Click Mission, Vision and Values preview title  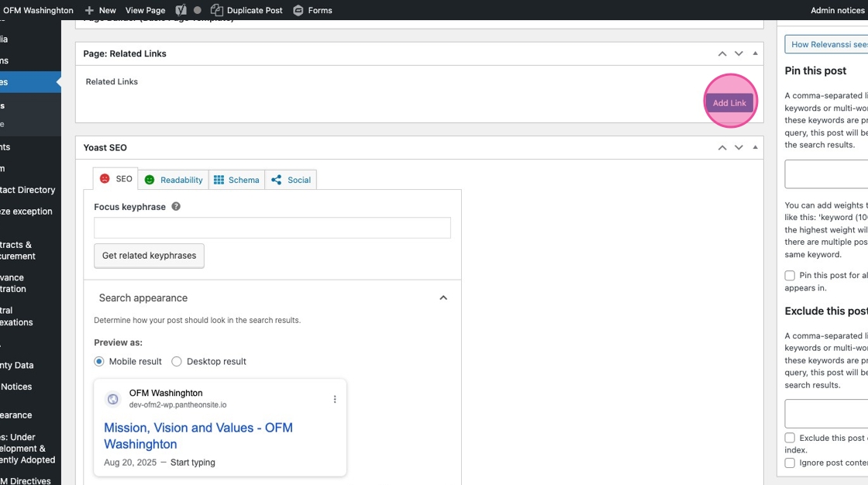[198, 435]
